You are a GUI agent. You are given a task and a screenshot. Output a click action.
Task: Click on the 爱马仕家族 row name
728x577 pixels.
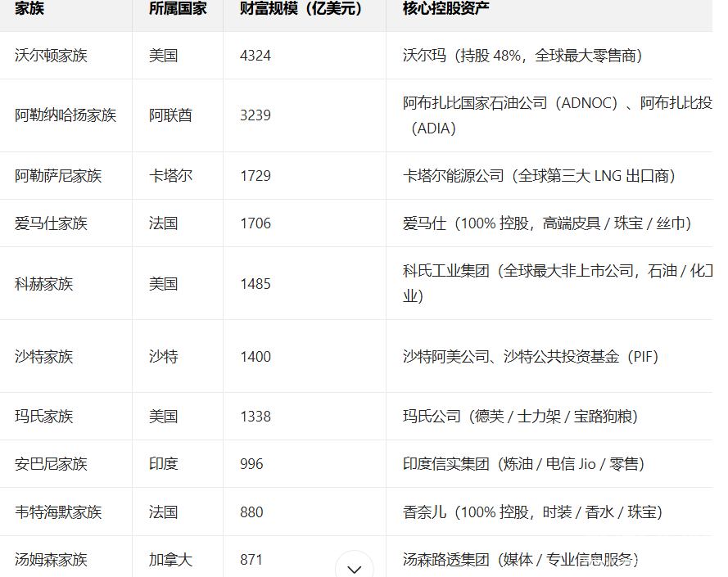[51, 223]
